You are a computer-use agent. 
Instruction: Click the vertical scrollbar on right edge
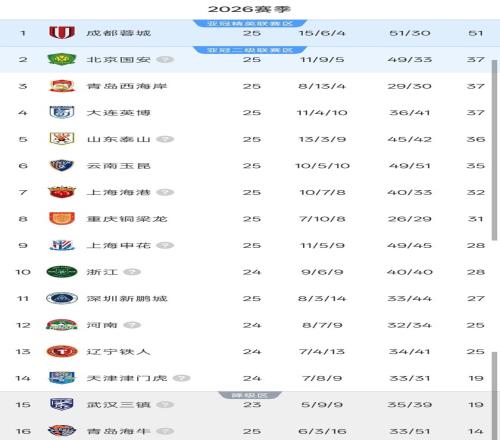[495, 150]
